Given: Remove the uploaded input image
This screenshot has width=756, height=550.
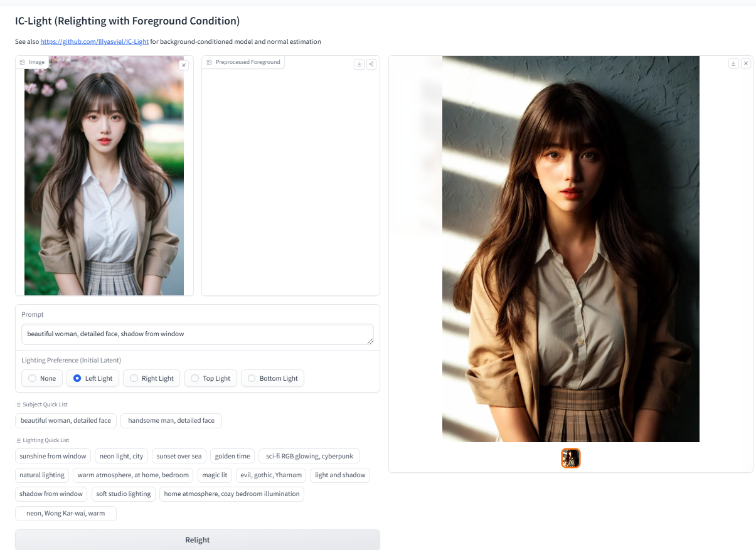Looking at the screenshot, I should (x=183, y=65).
